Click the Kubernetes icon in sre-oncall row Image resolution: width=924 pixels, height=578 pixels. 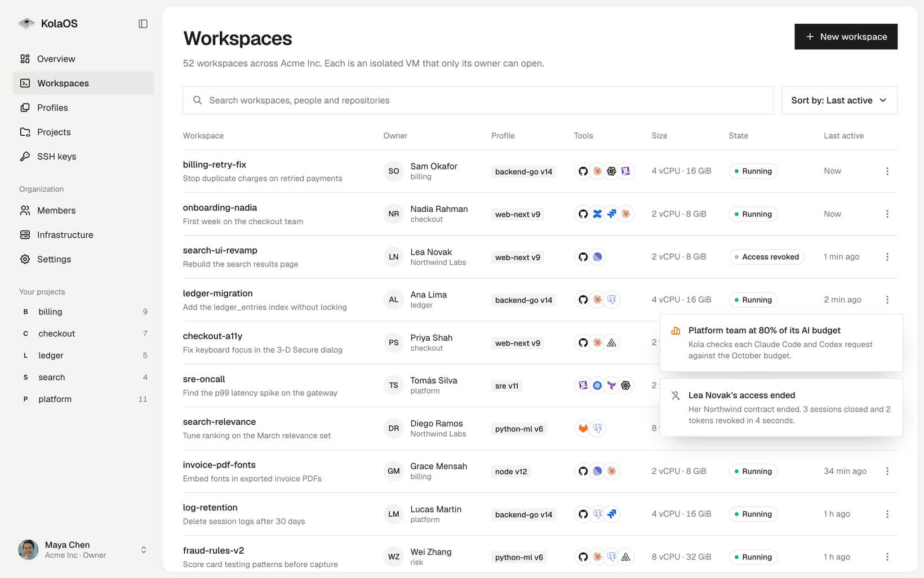(597, 385)
